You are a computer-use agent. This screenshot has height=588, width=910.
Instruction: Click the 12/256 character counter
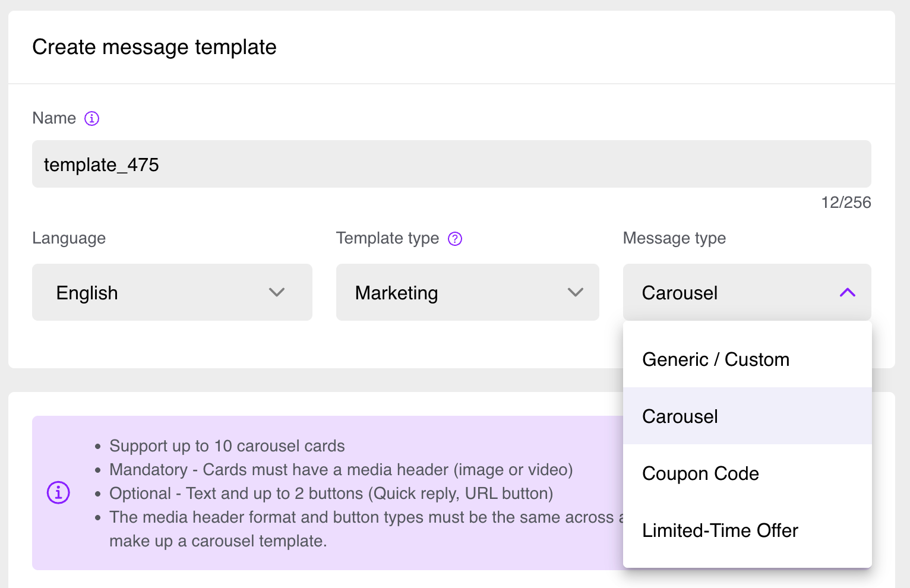846,203
